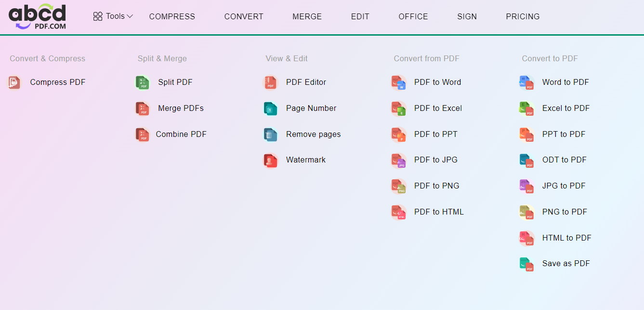Click the PDF Editor icon

coord(270,82)
